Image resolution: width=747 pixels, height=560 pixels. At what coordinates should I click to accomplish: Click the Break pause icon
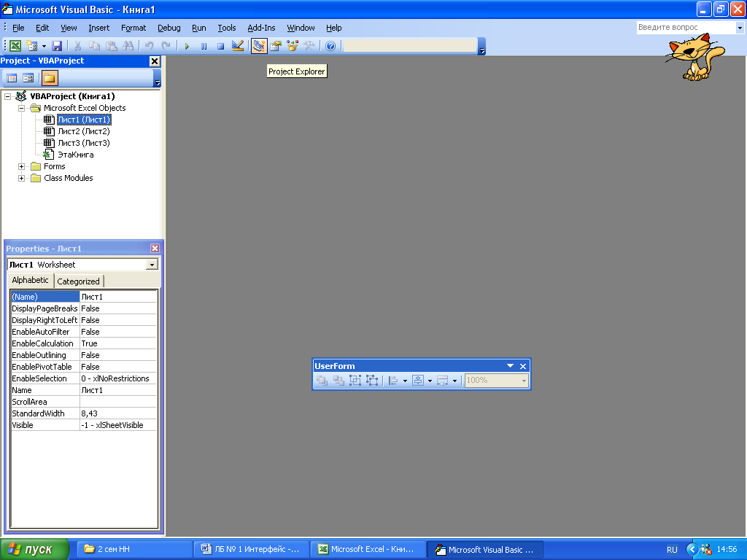[x=204, y=46]
